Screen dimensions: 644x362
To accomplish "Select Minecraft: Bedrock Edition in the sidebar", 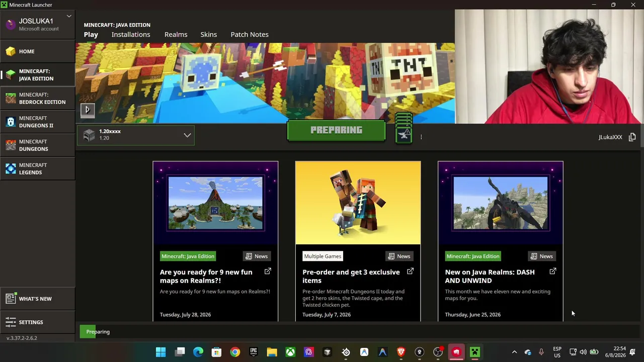I will pyautogui.click(x=38, y=99).
